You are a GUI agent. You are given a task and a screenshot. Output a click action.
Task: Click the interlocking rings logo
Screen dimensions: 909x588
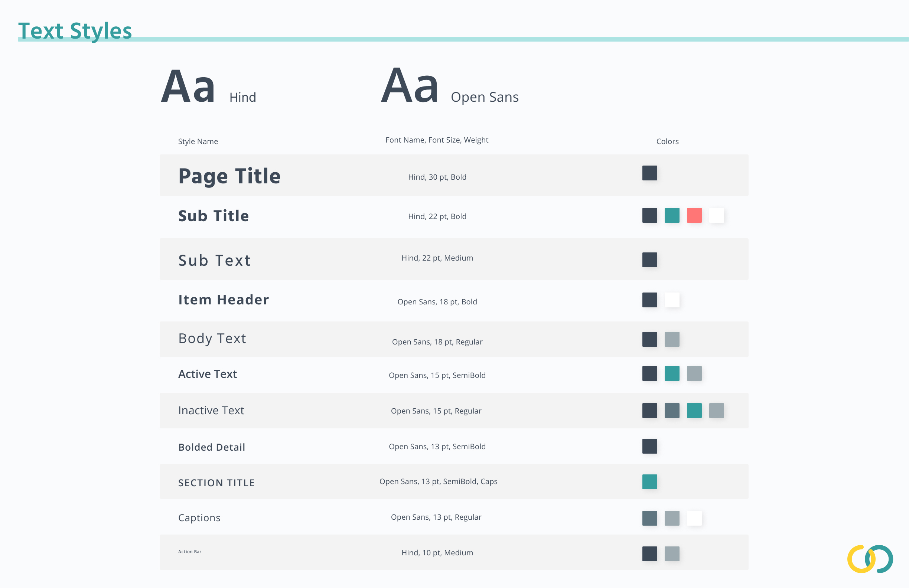pyautogui.click(x=870, y=559)
